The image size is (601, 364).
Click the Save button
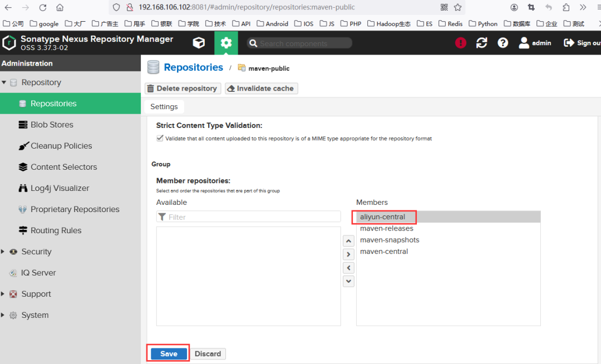point(169,353)
